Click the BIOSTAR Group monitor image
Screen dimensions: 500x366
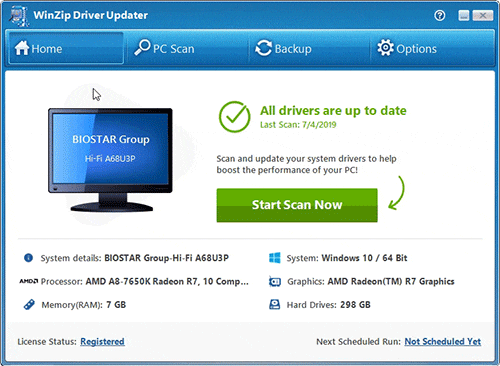click(110, 160)
